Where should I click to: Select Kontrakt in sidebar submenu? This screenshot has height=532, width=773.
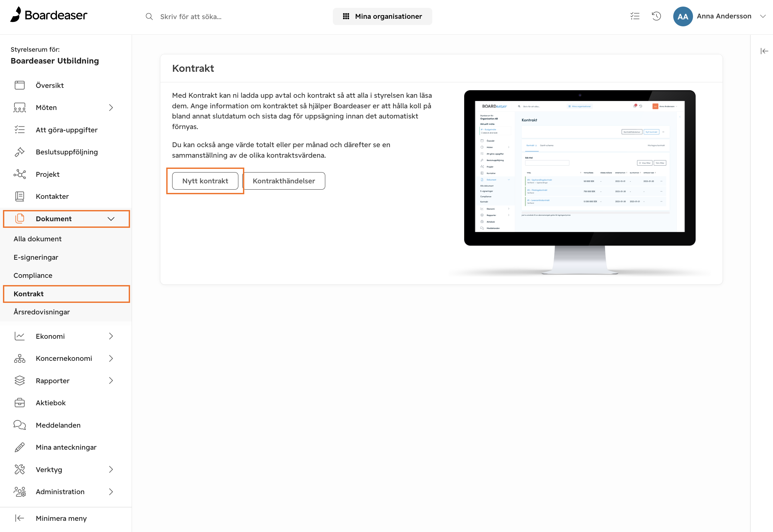[66, 294]
